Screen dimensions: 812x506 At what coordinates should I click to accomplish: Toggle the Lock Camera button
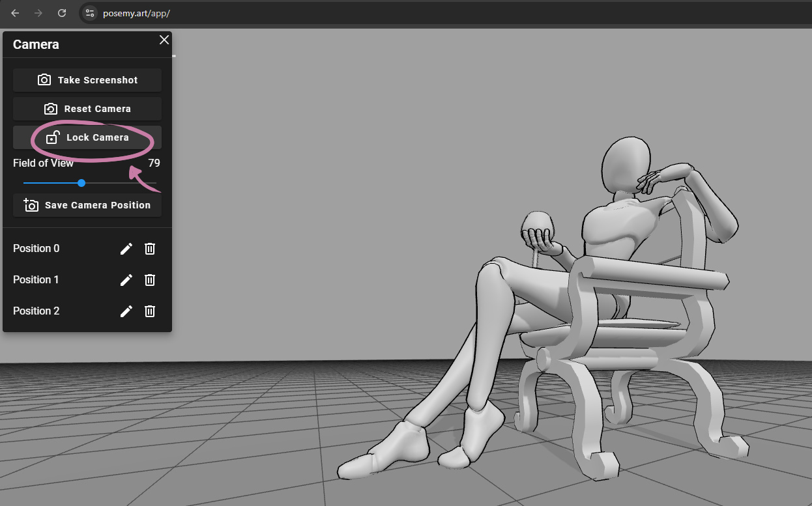[87, 137]
